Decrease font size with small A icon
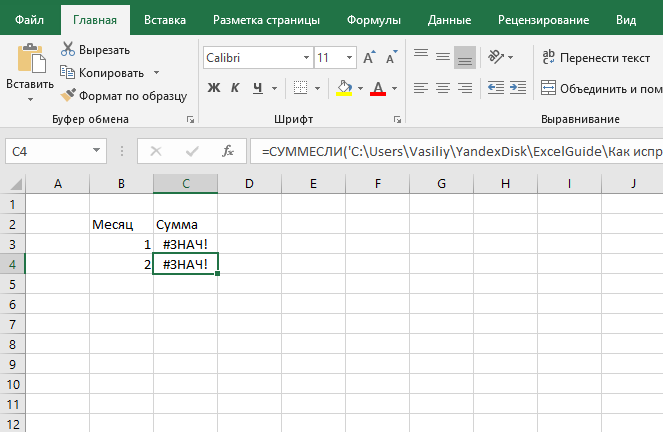 pos(391,57)
